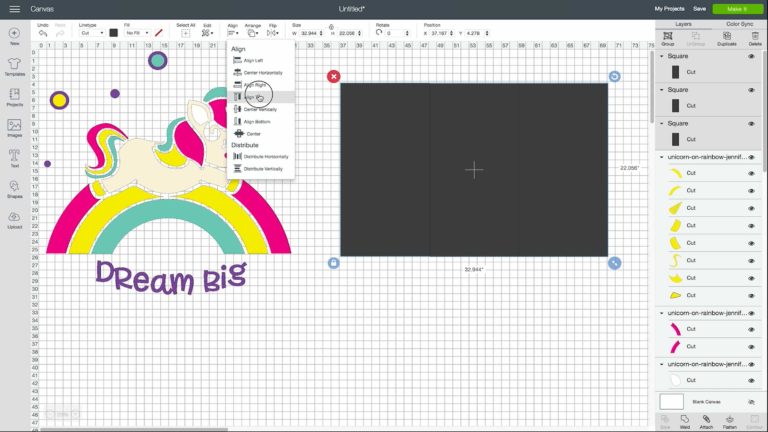Choose Center Horizontally from menu

(x=261, y=72)
